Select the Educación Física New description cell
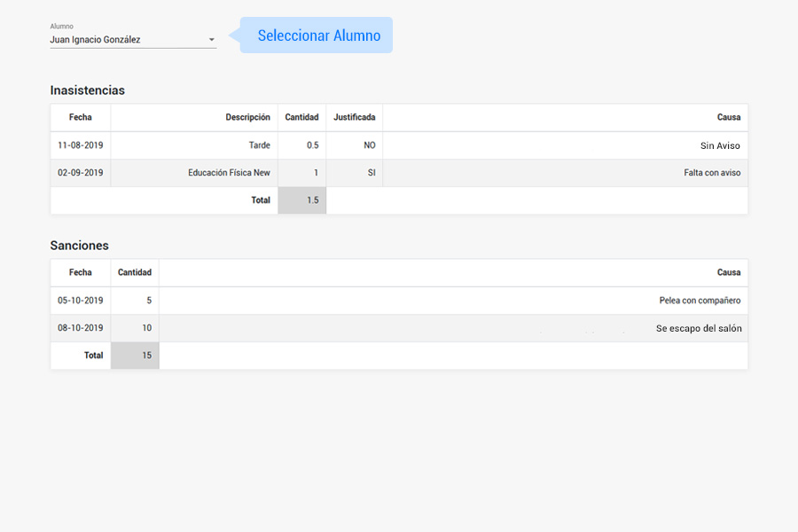This screenshot has height=532, width=798. click(229, 173)
